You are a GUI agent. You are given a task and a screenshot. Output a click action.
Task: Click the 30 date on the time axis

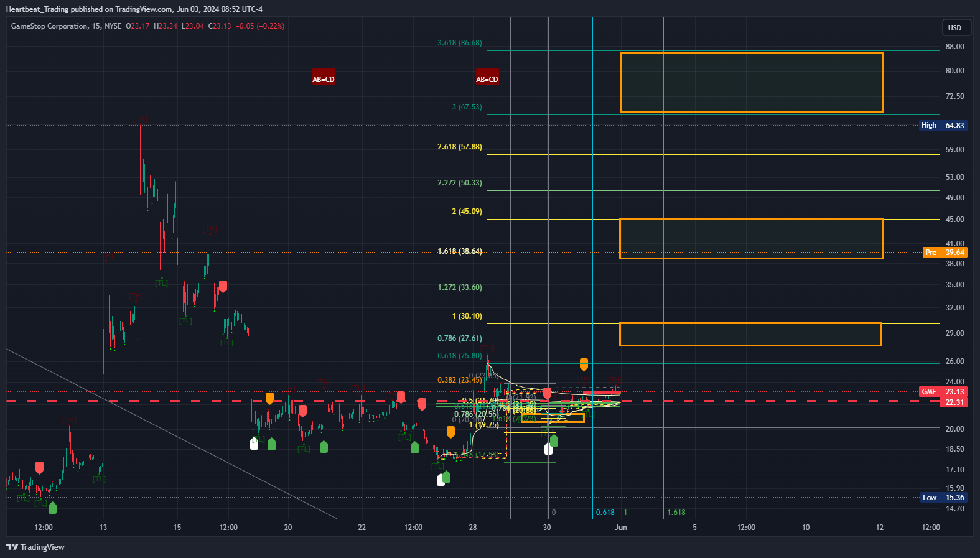pyautogui.click(x=547, y=528)
